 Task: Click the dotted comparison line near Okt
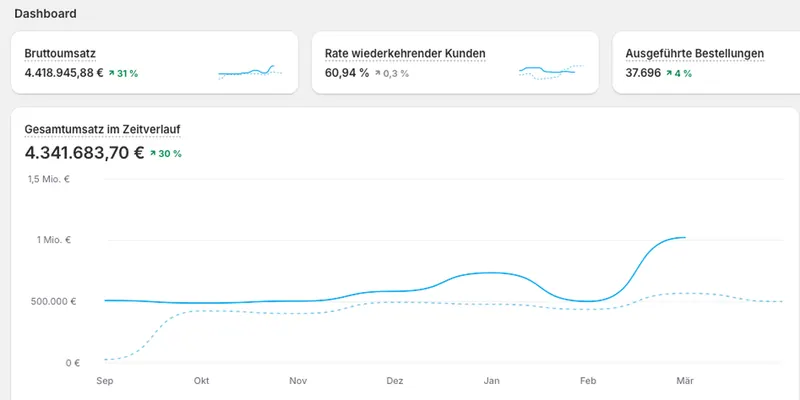tap(204, 311)
